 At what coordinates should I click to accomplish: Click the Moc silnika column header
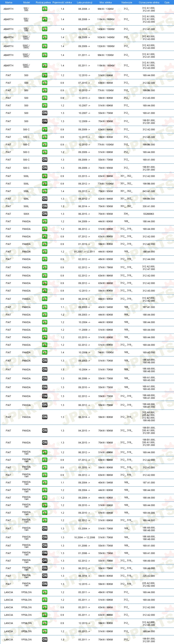(105, 2)
